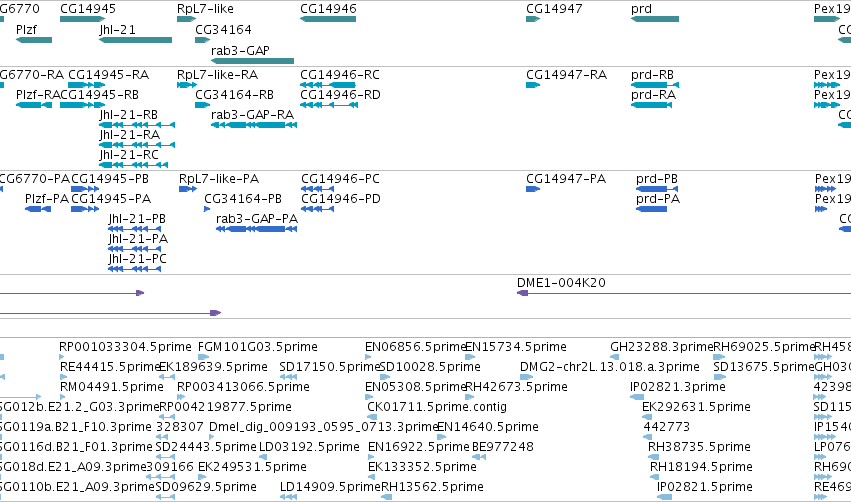The width and height of the screenshot is (851, 502).
Task: Open transcript CG14946-RC label
Action: 340,74
